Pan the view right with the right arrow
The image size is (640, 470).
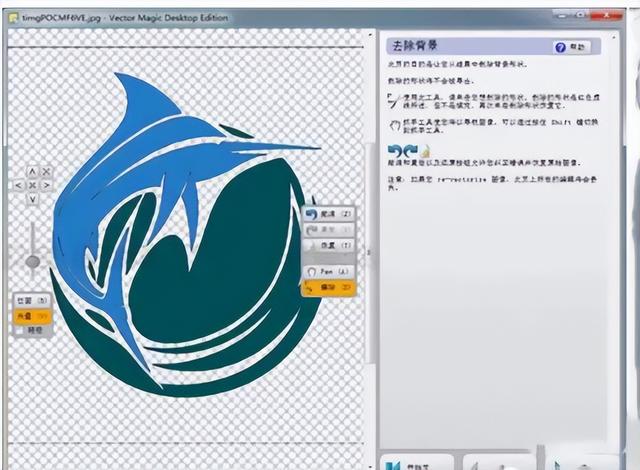click(47, 186)
